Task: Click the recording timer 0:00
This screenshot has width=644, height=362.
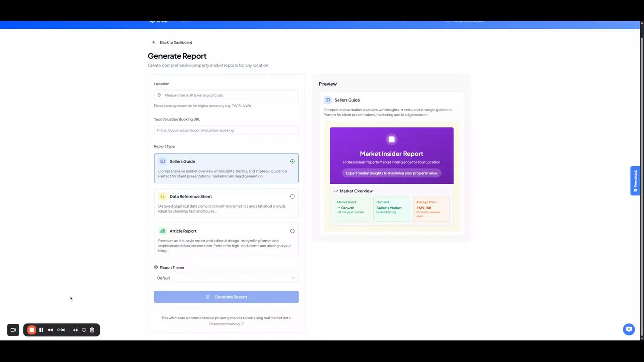Action: 61,330
